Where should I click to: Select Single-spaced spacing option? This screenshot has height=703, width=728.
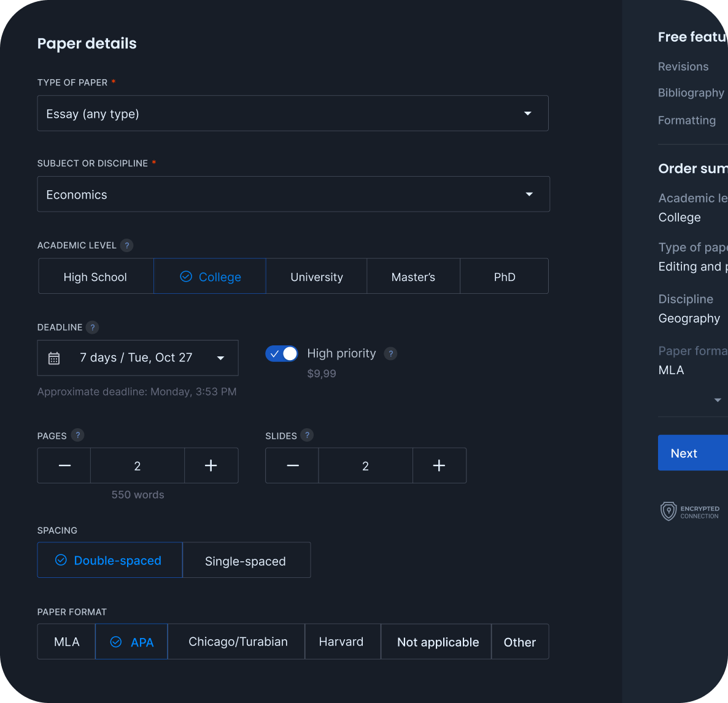pos(246,561)
